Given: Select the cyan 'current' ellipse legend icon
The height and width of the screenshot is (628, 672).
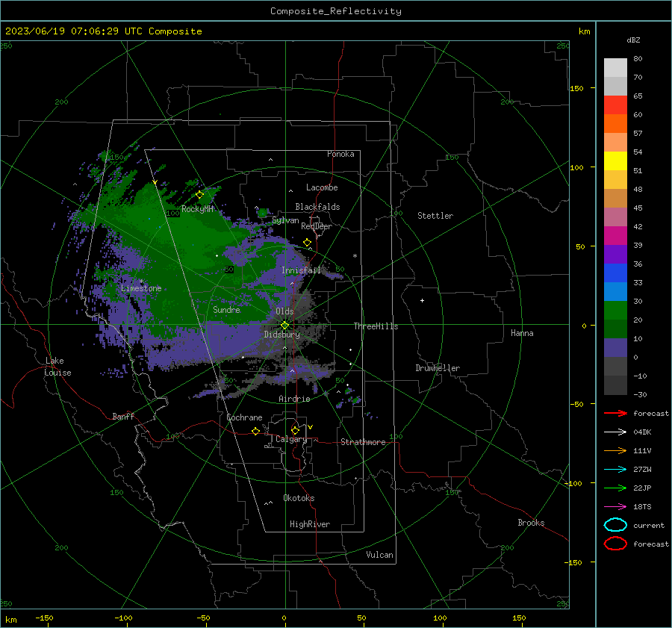Looking at the screenshot, I should (x=615, y=525).
